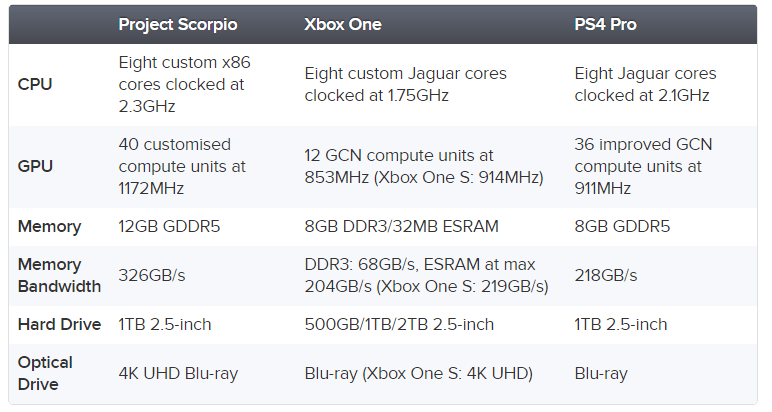Click the 4K UHD Blu-ray cell
The height and width of the screenshot is (412, 772).
click(178, 374)
